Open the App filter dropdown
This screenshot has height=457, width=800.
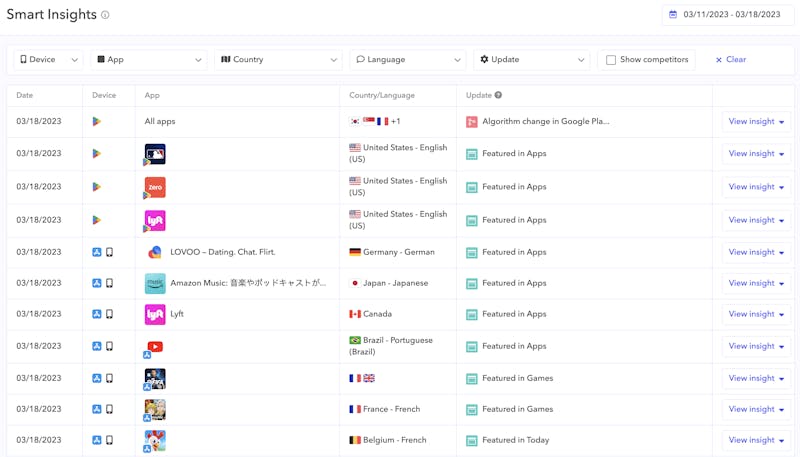tap(149, 60)
